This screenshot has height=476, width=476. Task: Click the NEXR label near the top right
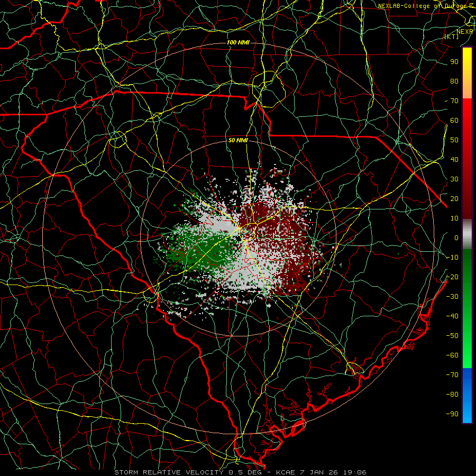click(x=465, y=32)
